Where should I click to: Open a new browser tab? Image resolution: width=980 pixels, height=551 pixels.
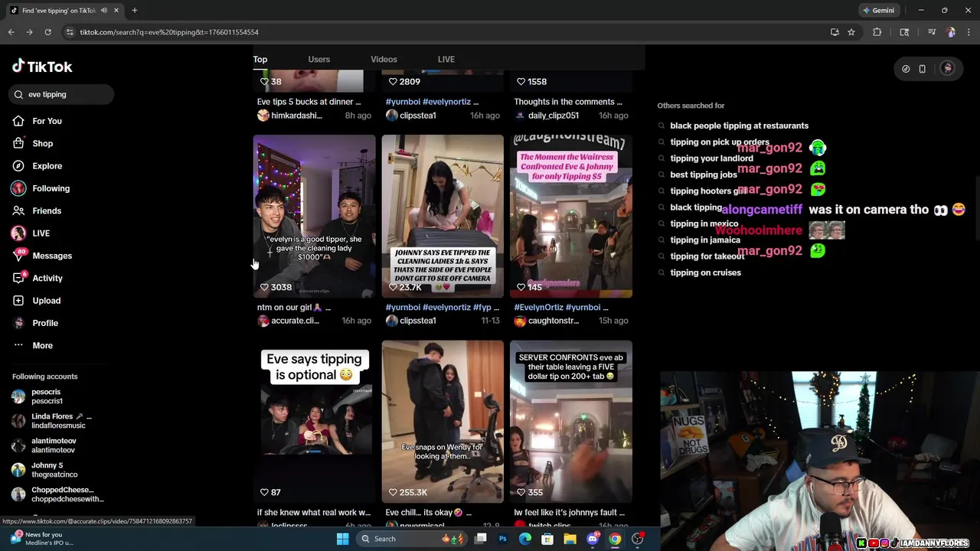coord(134,10)
